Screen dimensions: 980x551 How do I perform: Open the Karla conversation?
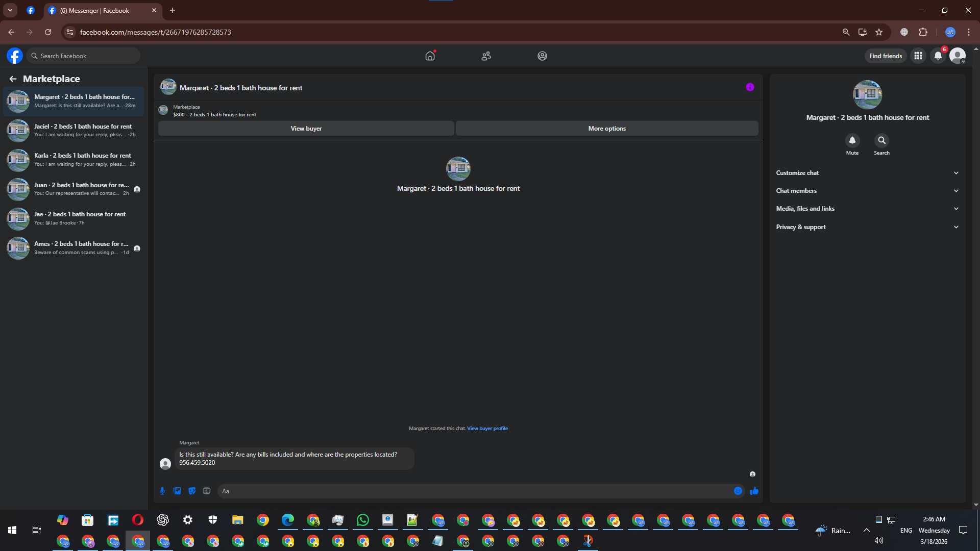click(74, 160)
